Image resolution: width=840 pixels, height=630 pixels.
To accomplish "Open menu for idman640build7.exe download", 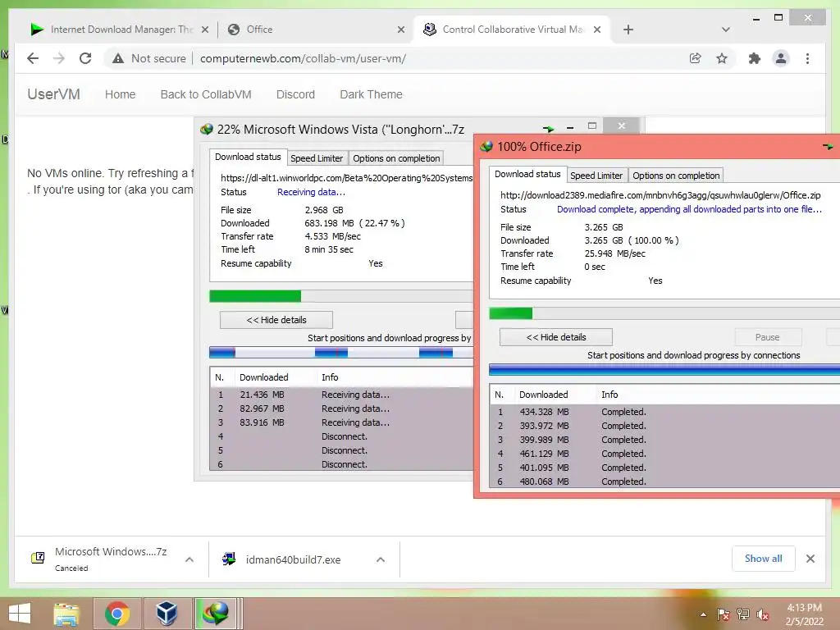I will pos(381,559).
